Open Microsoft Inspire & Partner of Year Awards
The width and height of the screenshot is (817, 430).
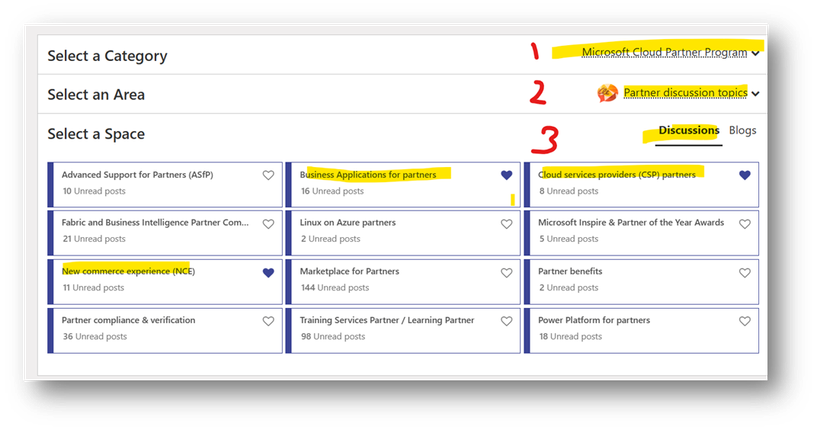pos(641,233)
